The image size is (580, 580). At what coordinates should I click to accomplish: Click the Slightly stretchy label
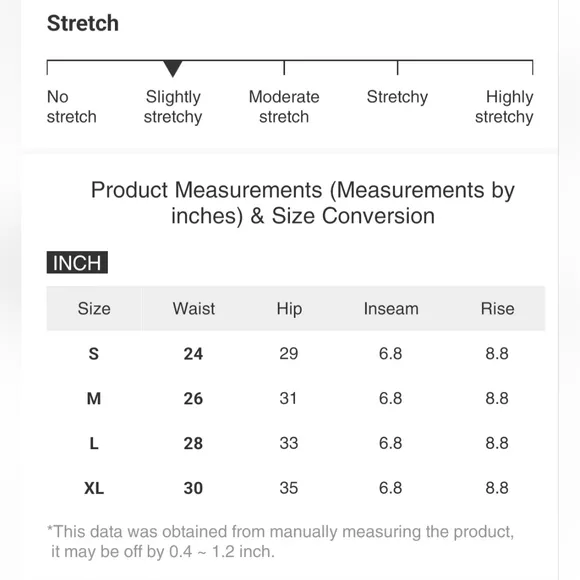point(173,107)
